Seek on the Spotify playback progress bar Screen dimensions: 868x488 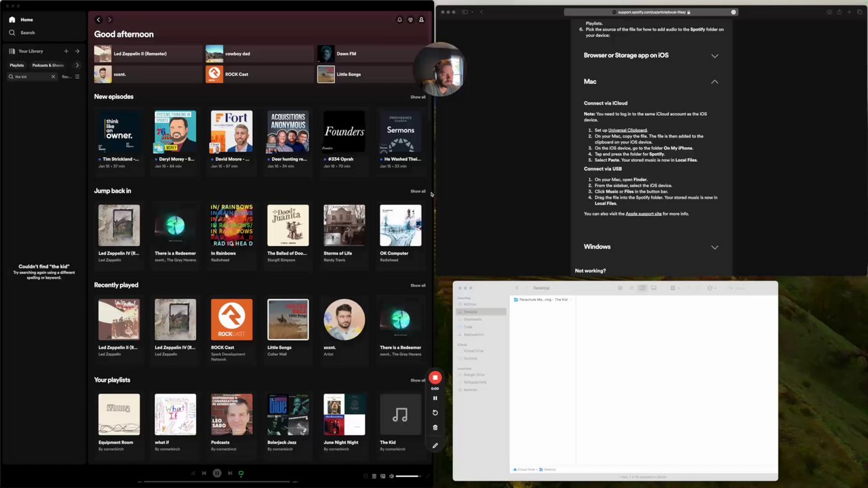click(x=217, y=482)
